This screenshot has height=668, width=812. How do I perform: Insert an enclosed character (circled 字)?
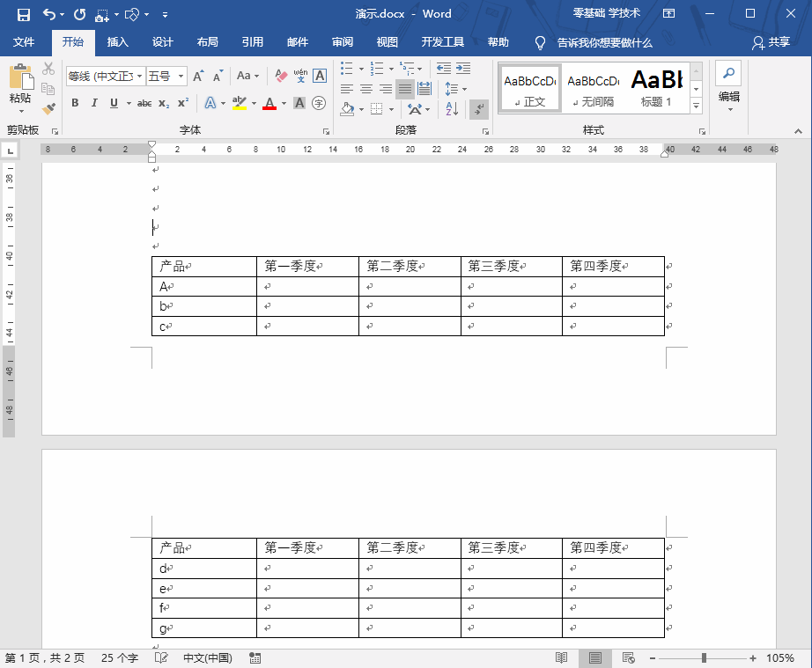coord(319,103)
